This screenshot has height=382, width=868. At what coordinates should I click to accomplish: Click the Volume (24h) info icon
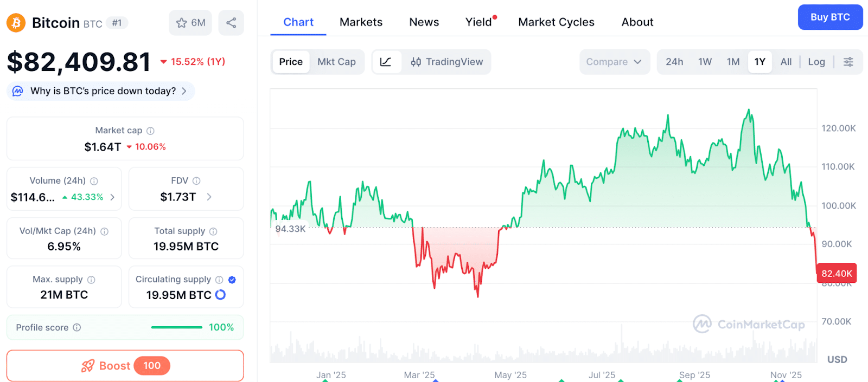(94, 181)
